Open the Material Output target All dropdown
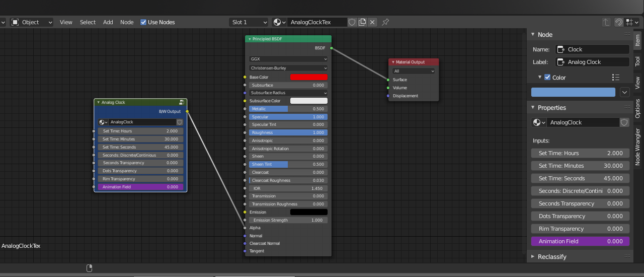Image resolution: width=644 pixels, height=277 pixels. coord(414,71)
